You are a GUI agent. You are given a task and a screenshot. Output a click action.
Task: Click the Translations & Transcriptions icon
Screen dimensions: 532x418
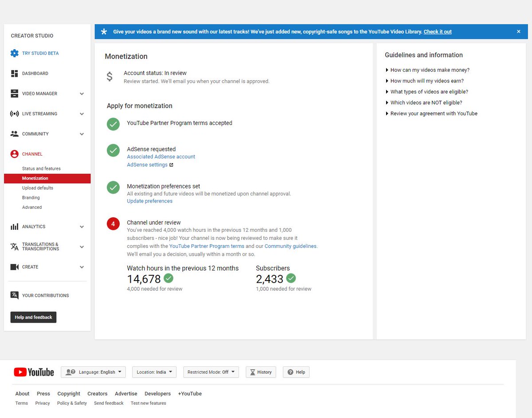click(x=14, y=246)
